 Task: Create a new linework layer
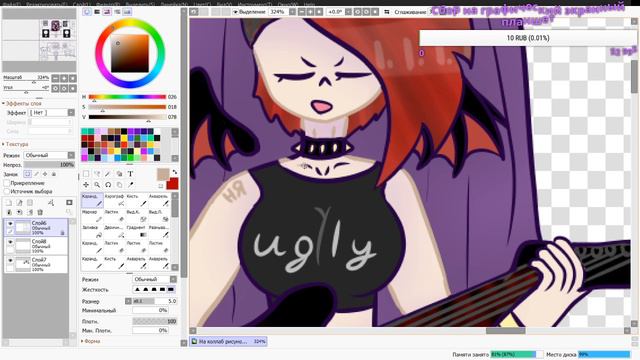pos(19,203)
